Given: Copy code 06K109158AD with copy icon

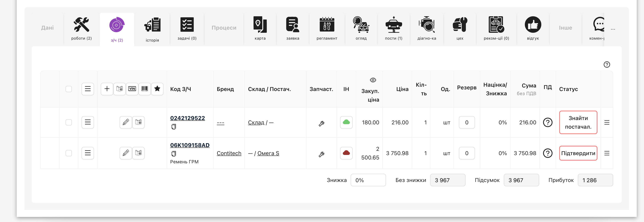Looking at the screenshot, I should click(x=174, y=154).
